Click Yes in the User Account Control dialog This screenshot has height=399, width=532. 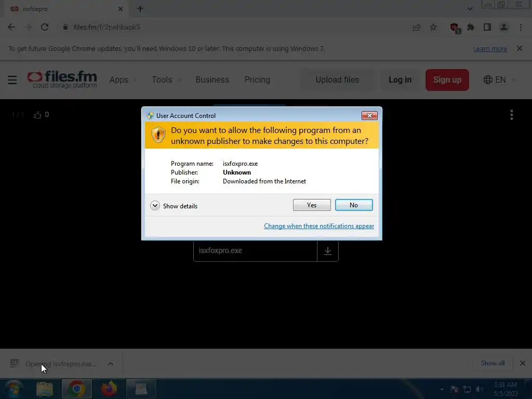tap(312, 205)
